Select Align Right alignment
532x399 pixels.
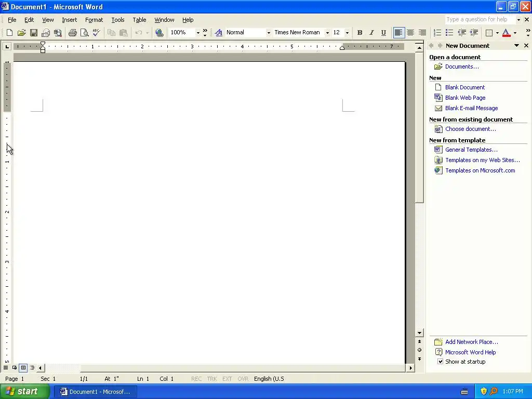(x=422, y=33)
